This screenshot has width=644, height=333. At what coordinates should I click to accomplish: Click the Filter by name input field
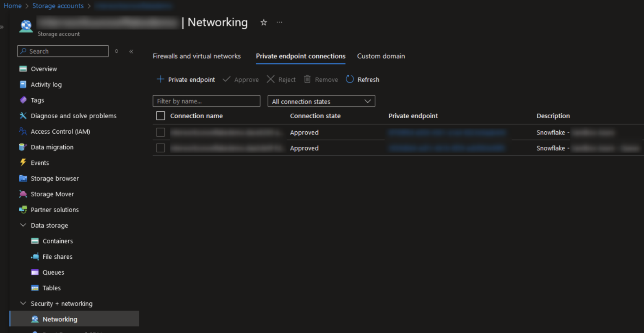206,101
